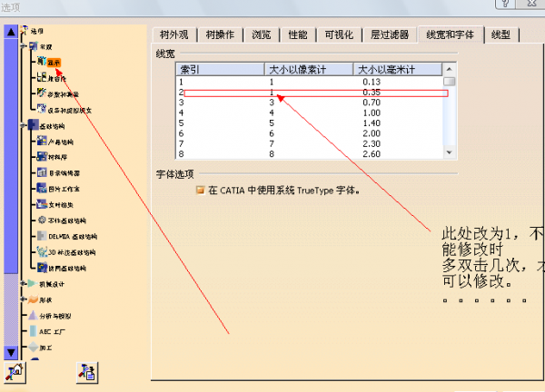Click the tree scrollbar up arrow

click(11, 32)
